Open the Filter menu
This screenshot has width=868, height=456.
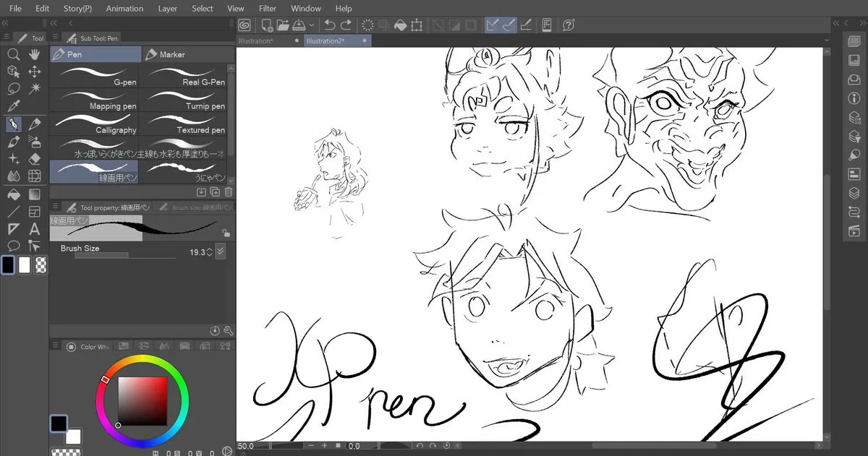coord(268,8)
